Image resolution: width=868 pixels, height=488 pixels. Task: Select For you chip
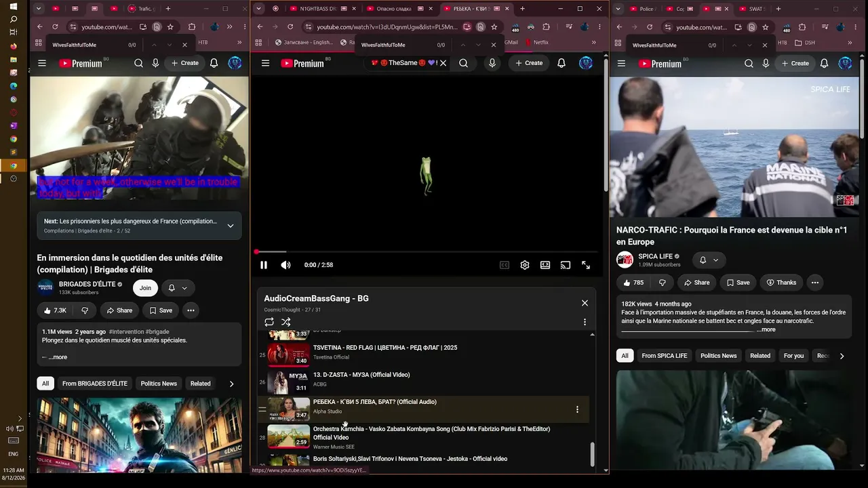[793, 356]
